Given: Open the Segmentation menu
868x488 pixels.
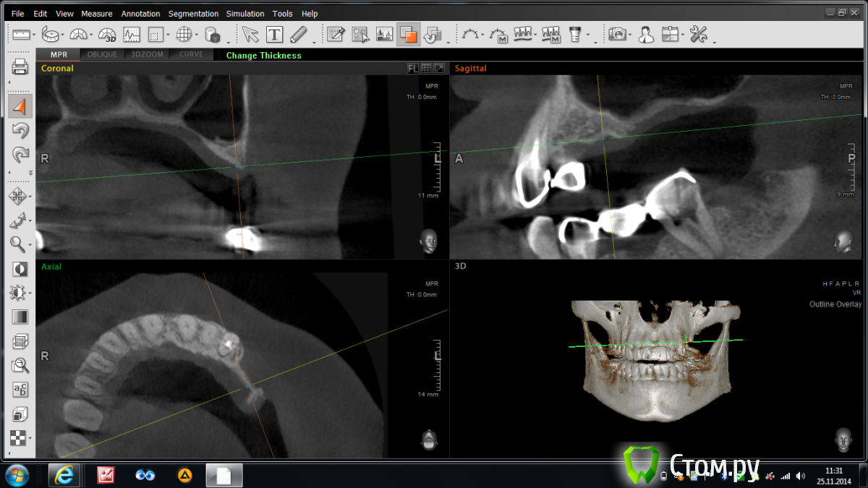Looking at the screenshot, I should click(x=193, y=14).
